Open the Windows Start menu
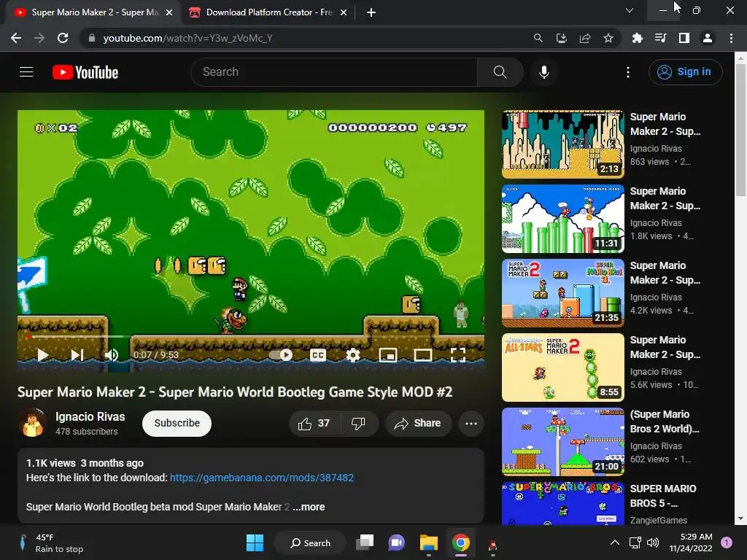The width and height of the screenshot is (747, 560). click(255, 542)
